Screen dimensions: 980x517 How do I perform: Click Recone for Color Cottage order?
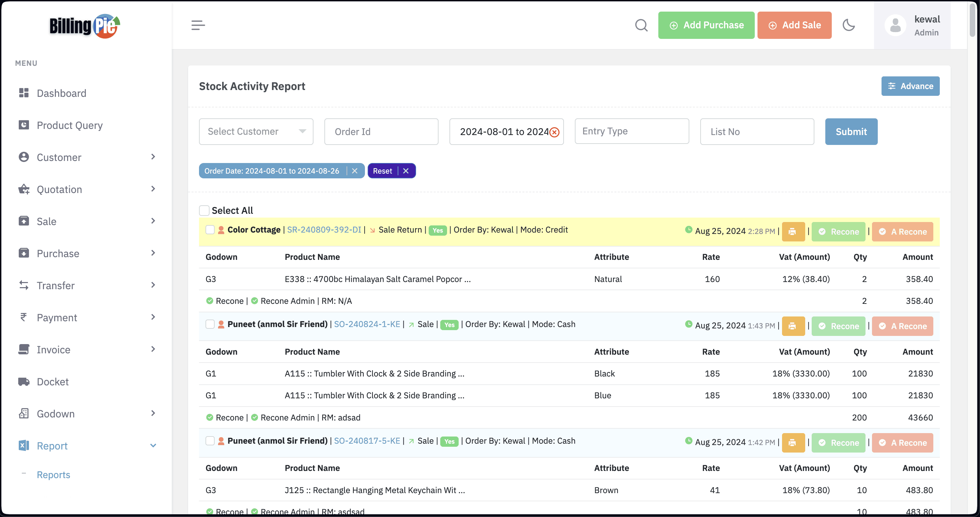coord(838,232)
